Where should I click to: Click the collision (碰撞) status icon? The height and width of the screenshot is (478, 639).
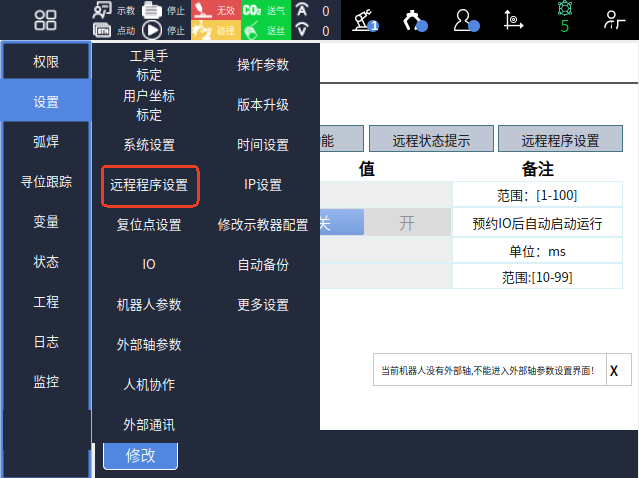tap(203, 30)
